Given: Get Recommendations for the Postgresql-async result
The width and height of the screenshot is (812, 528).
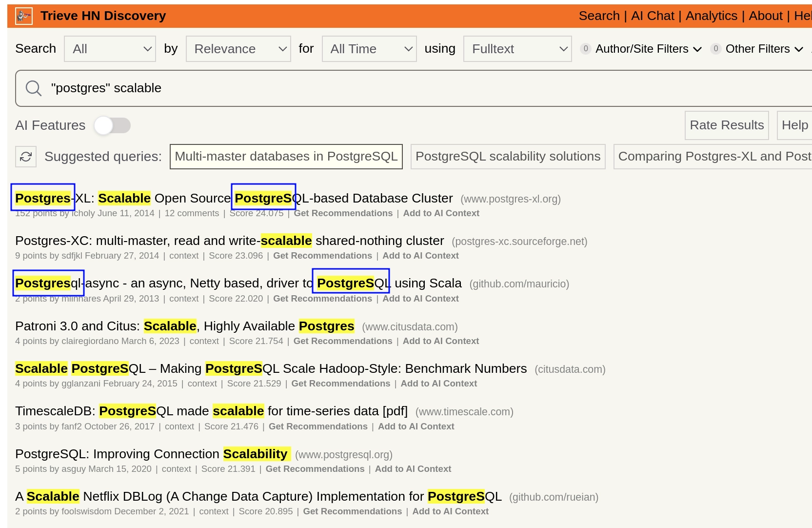Looking at the screenshot, I should 322,299.
